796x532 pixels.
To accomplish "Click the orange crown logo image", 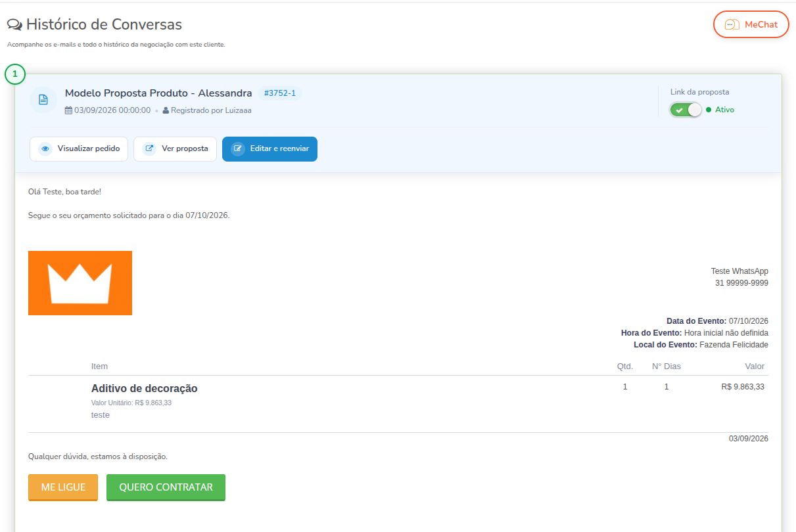I will click(80, 283).
